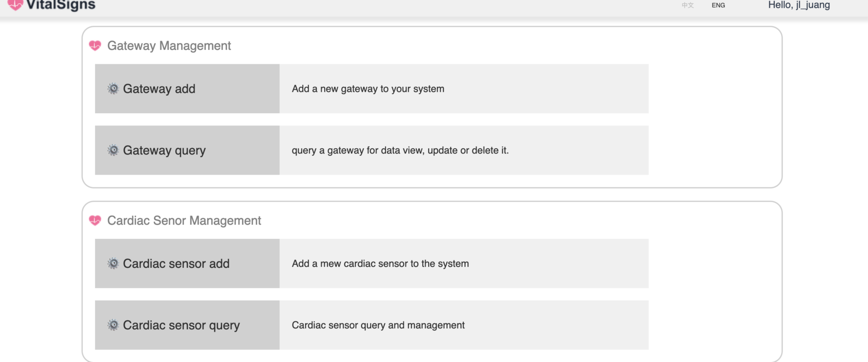Click the VitalSigns title text
Image resolution: width=868 pixels, height=362 pixels.
coord(61,5)
